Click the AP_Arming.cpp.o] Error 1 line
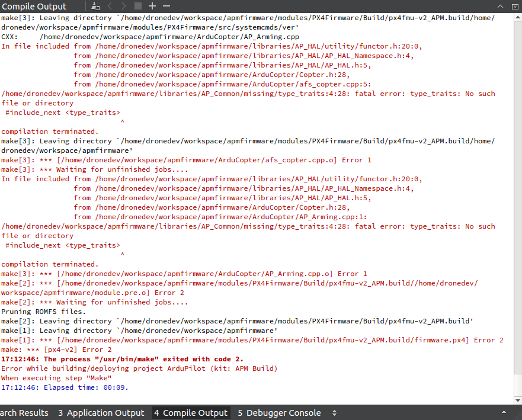The width and height of the screenshot is (522, 420). (184, 274)
